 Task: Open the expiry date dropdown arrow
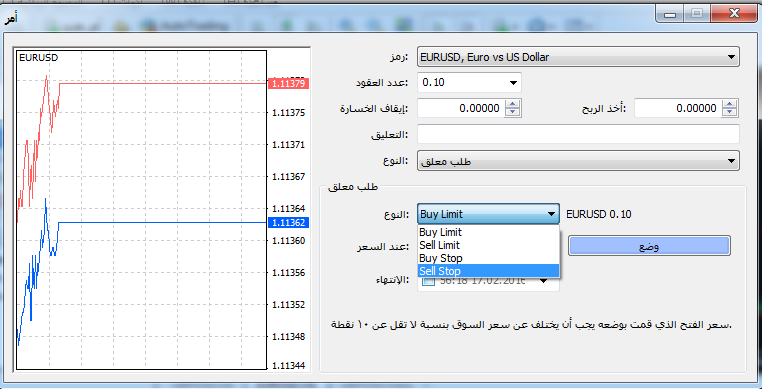[x=544, y=281]
